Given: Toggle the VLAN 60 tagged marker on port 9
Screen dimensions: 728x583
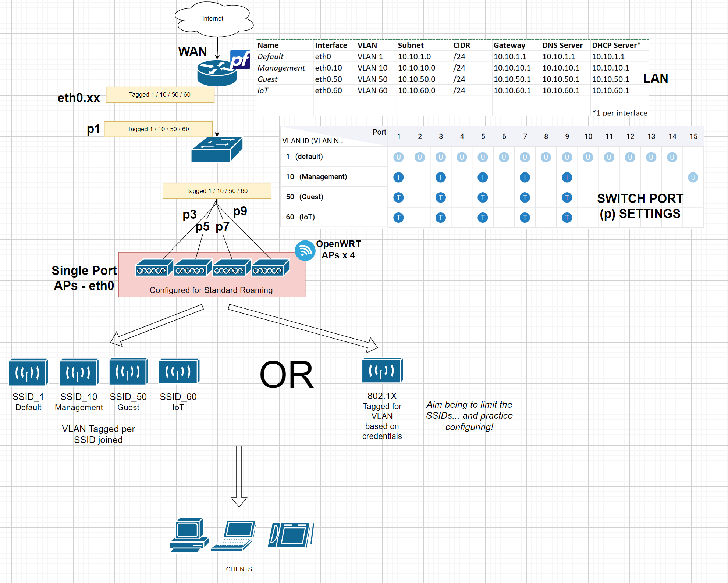Looking at the screenshot, I should pyautogui.click(x=567, y=217).
